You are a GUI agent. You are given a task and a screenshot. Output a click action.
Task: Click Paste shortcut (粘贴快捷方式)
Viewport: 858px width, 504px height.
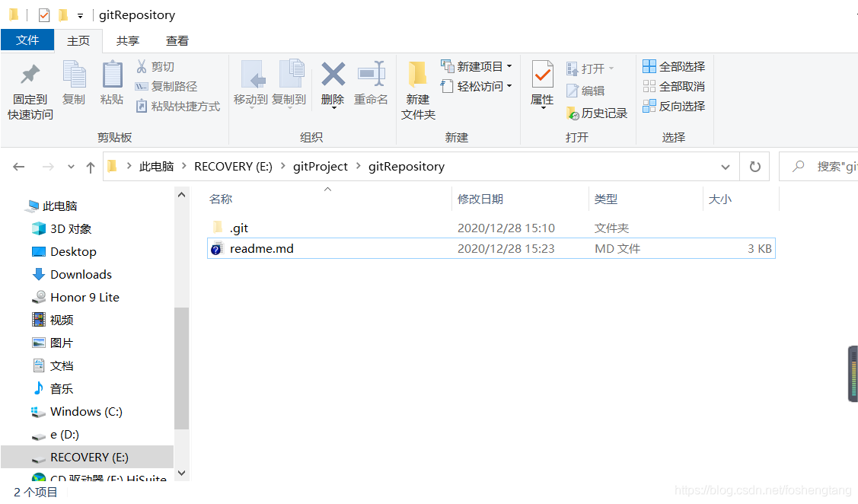click(x=178, y=106)
